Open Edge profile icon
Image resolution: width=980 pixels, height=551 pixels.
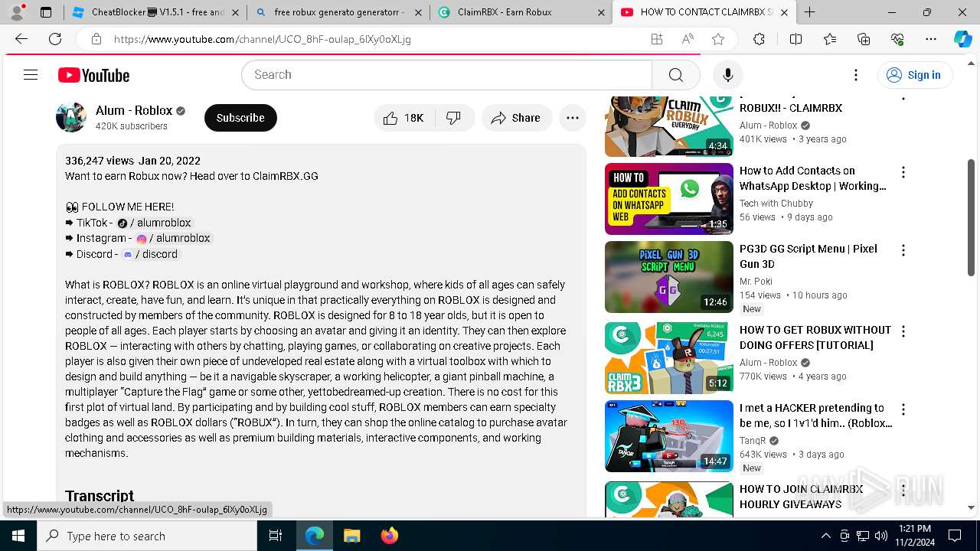tap(17, 12)
